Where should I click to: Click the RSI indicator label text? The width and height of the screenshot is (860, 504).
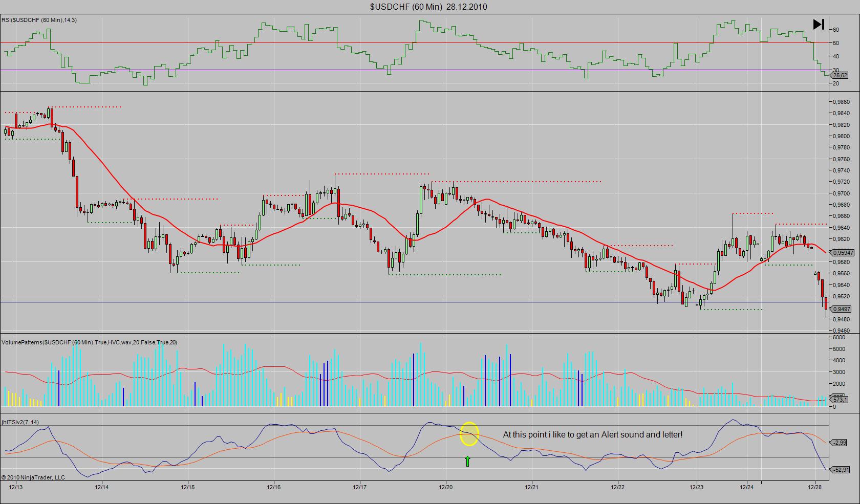point(39,20)
